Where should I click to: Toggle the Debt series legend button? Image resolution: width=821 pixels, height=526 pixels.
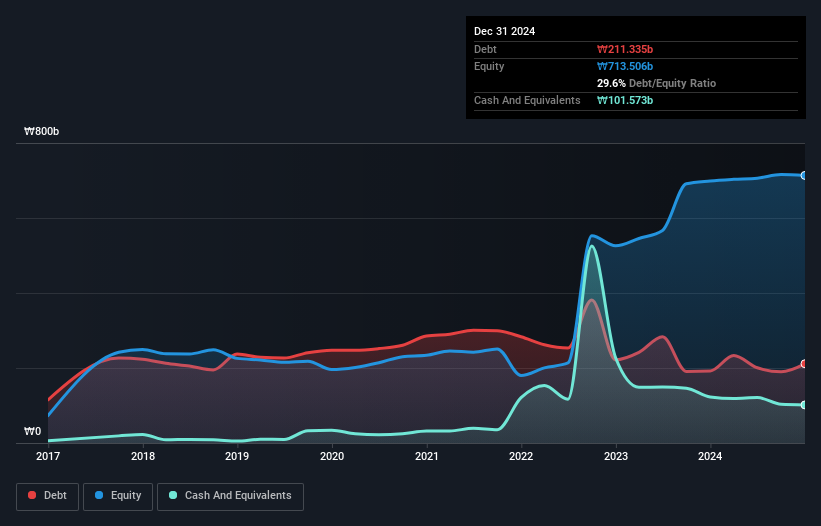coord(48,496)
